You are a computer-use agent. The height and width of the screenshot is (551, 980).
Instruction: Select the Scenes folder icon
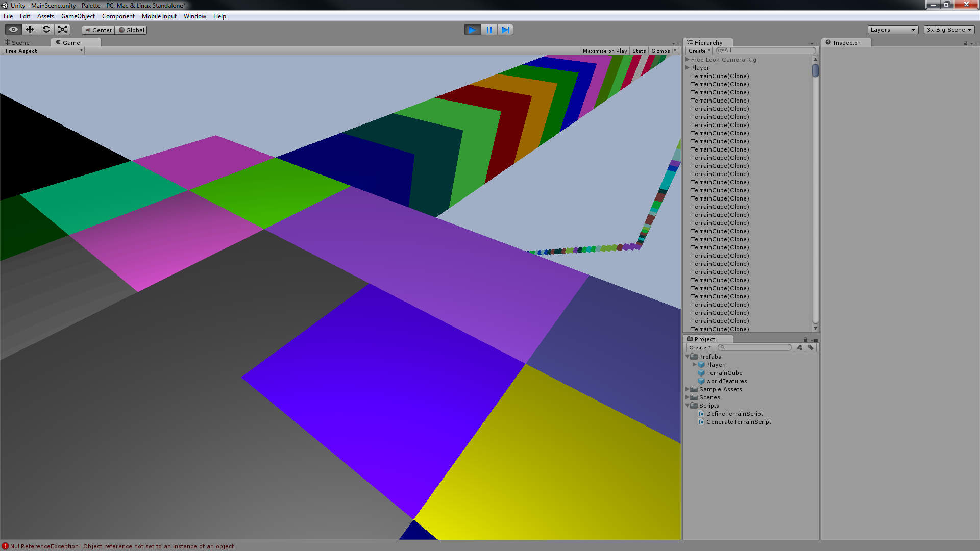(694, 397)
